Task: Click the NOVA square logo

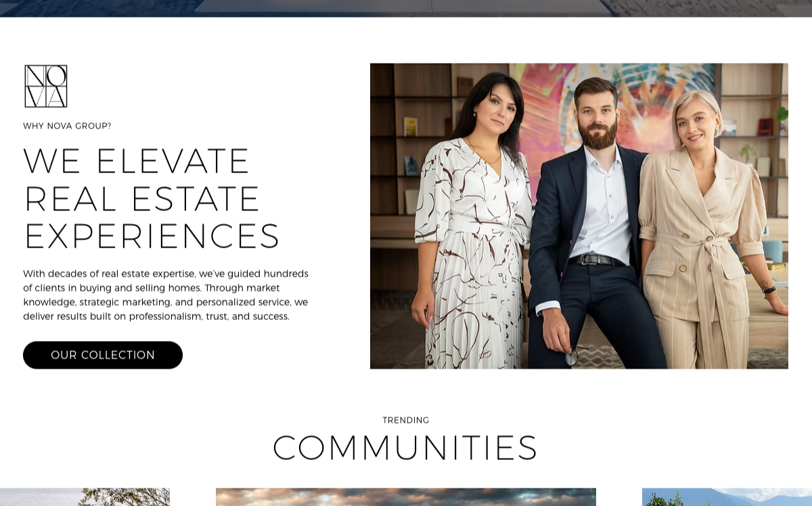Action: coord(46,86)
